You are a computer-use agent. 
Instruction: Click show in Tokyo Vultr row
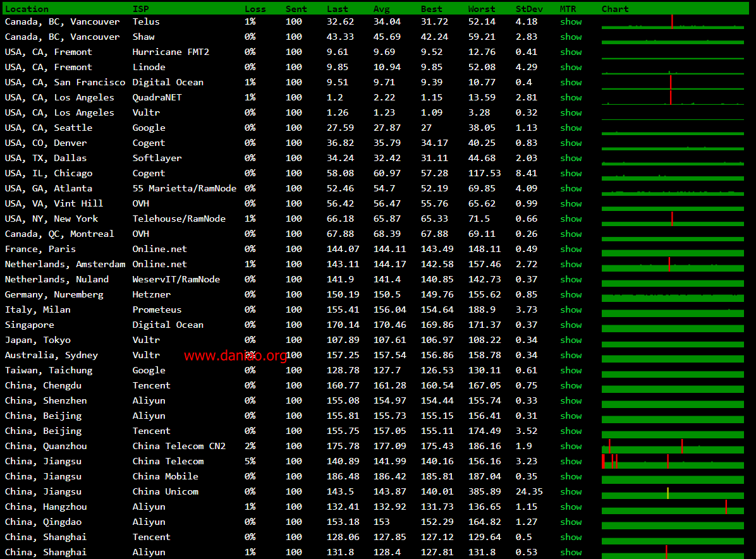[571, 340]
